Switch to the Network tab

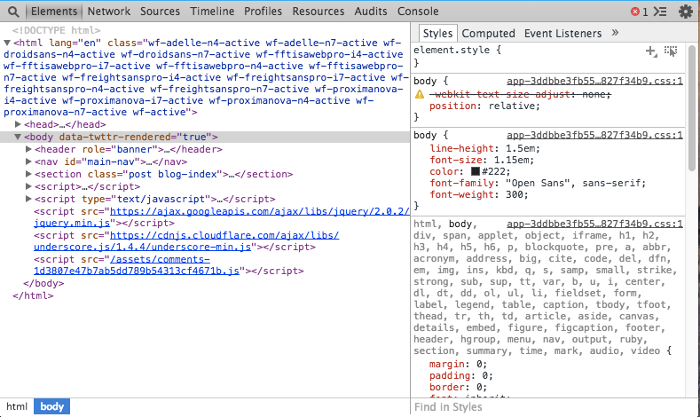[x=109, y=11]
